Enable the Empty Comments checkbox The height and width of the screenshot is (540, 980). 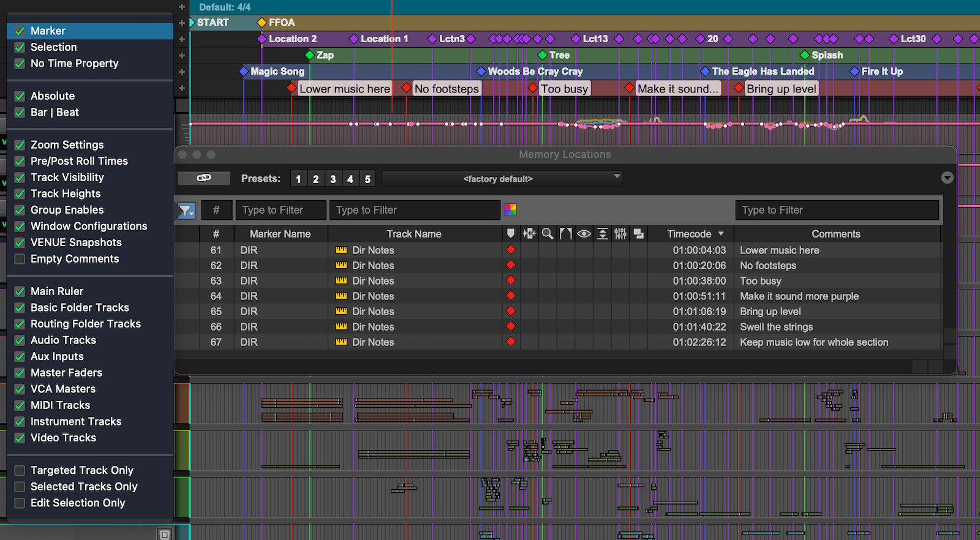[20, 259]
